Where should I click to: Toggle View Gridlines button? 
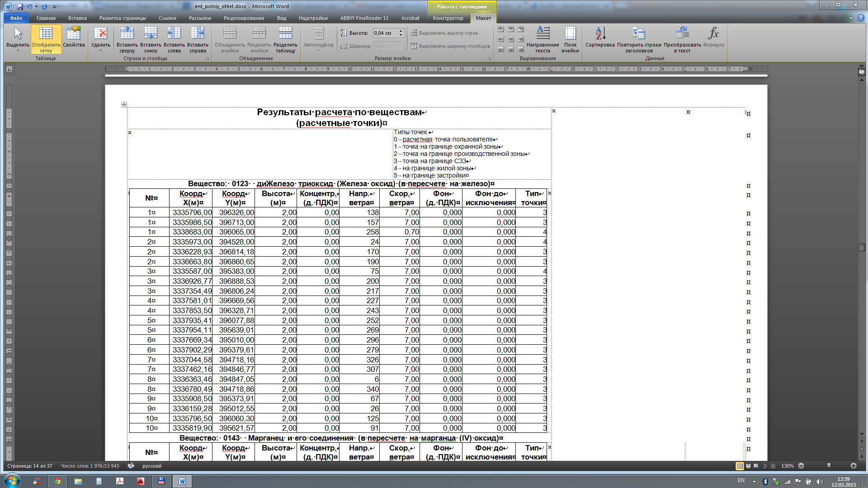(x=46, y=34)
